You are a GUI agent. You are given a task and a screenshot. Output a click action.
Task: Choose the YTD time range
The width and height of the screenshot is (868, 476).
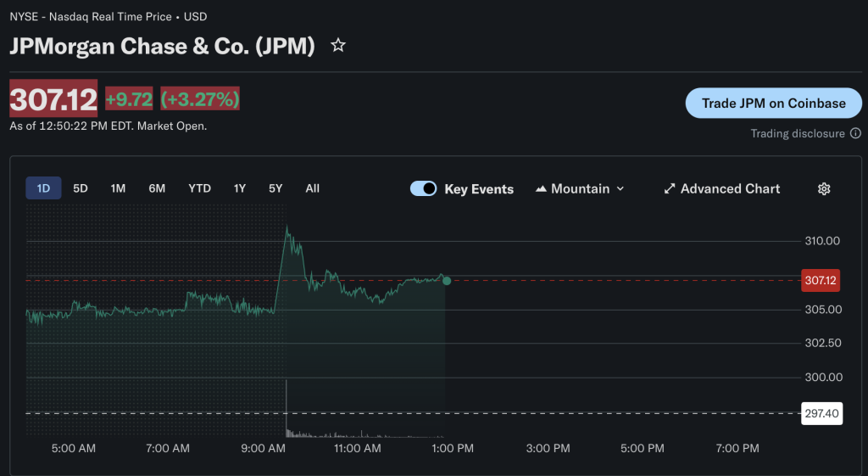pyautogui.click(x=200, y=188)
